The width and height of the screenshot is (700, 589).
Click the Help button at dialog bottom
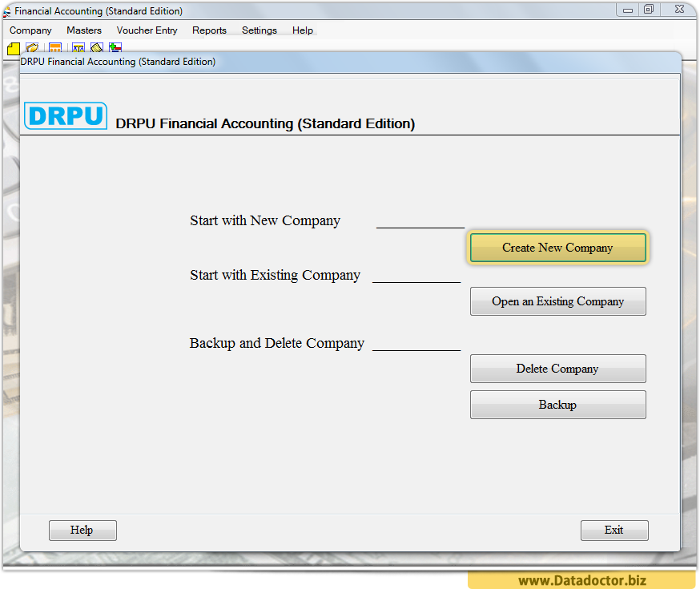[82, 530]
